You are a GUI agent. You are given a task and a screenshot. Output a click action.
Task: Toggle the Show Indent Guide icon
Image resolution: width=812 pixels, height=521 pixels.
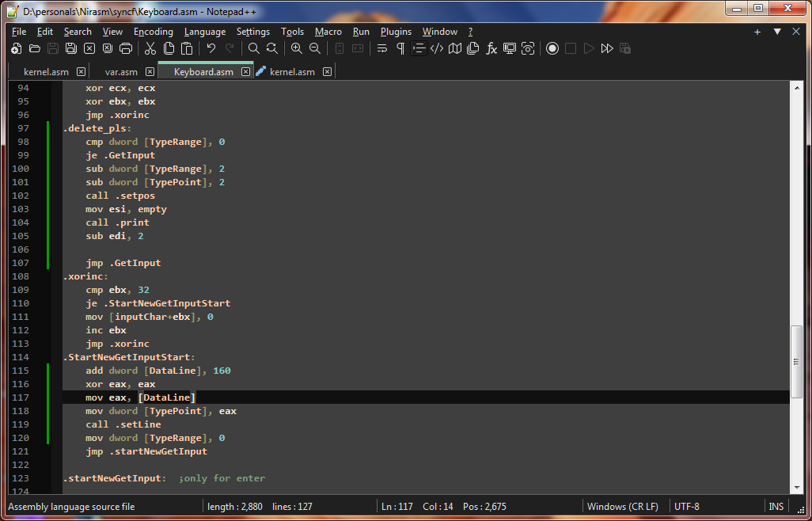(419, 48)
